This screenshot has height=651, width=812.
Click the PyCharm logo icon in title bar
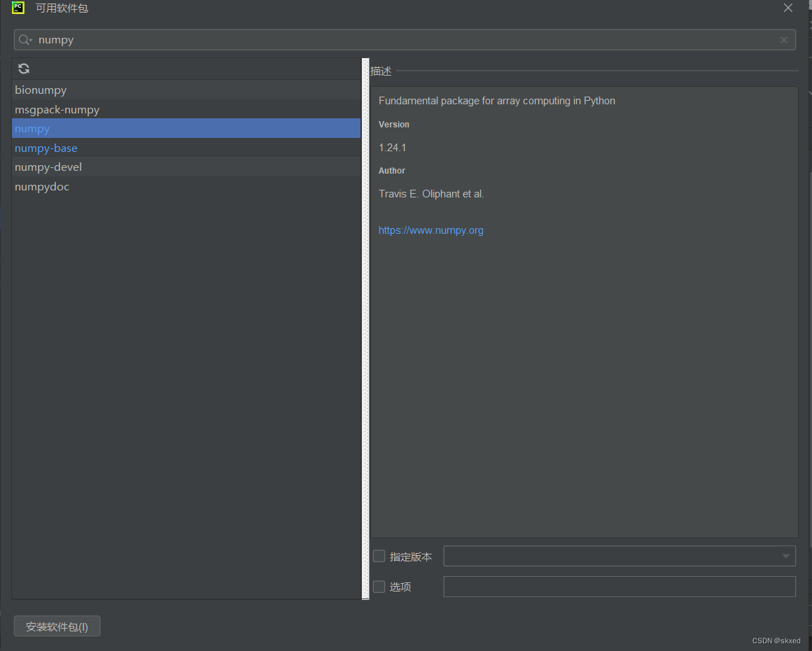[x=18, y=8]
